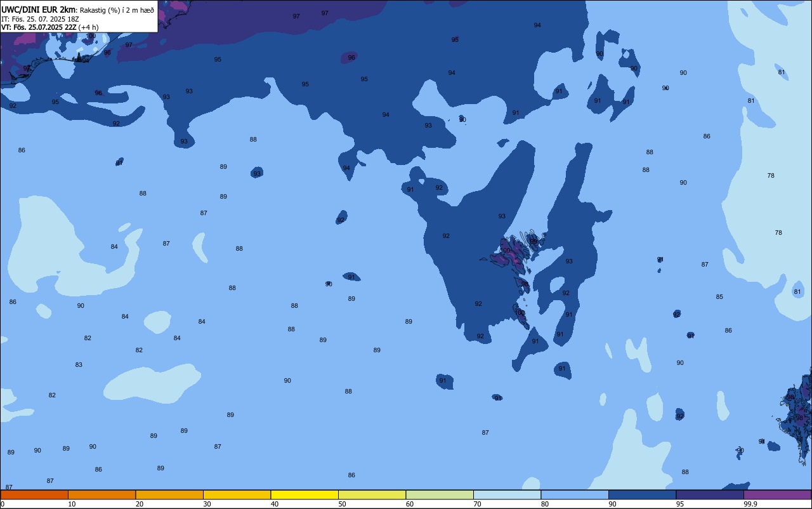Screen dimensions: 812x509
Task: Click the 'Rakastig (%) í 2 m hæð' label
Action: tap(117, 10)
